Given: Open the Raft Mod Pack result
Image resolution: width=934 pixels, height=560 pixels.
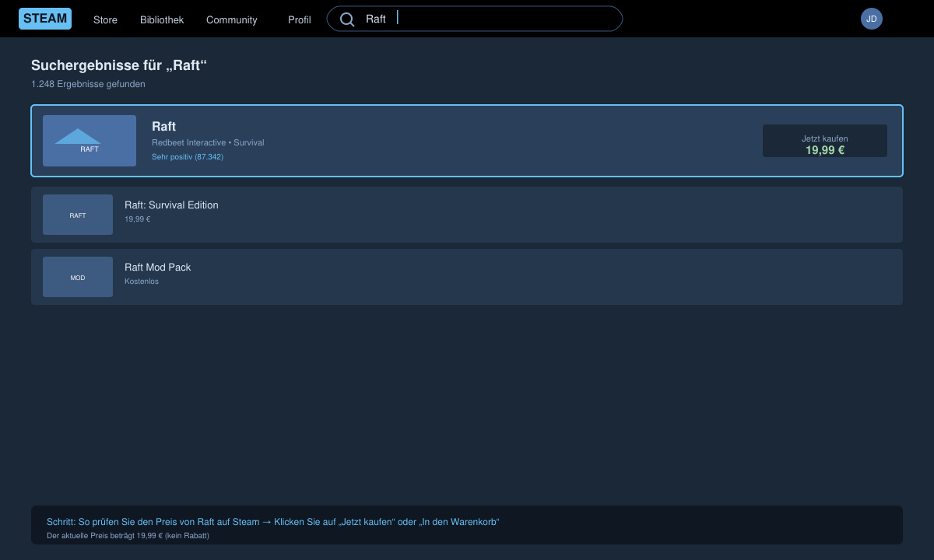Looking at the screenshot, I should [x=467, y=277].
